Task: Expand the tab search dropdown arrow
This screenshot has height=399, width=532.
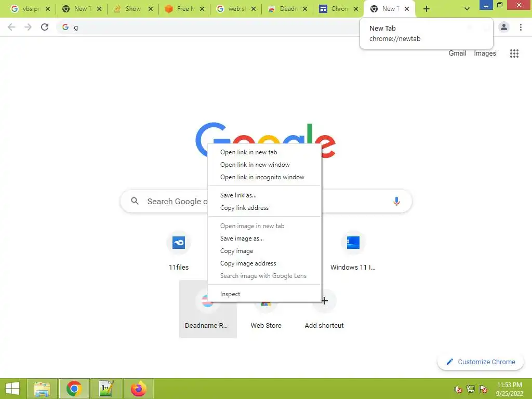Action: pos(467,9)
